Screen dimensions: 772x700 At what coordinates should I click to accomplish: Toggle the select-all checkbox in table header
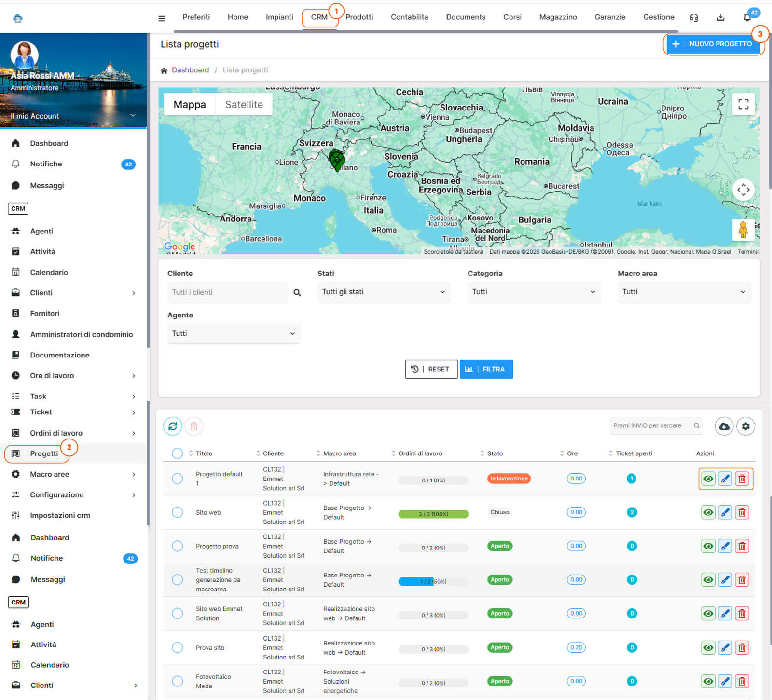click(178, 453)
